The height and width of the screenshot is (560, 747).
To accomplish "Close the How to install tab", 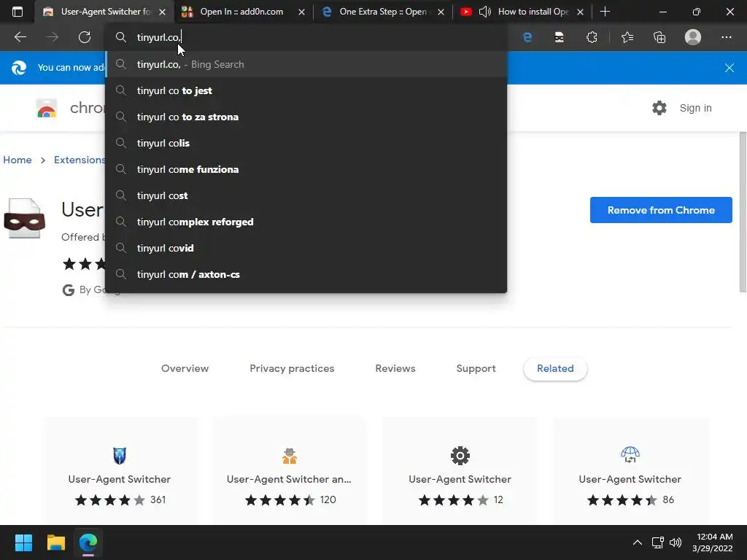I will tap(580, 12).
